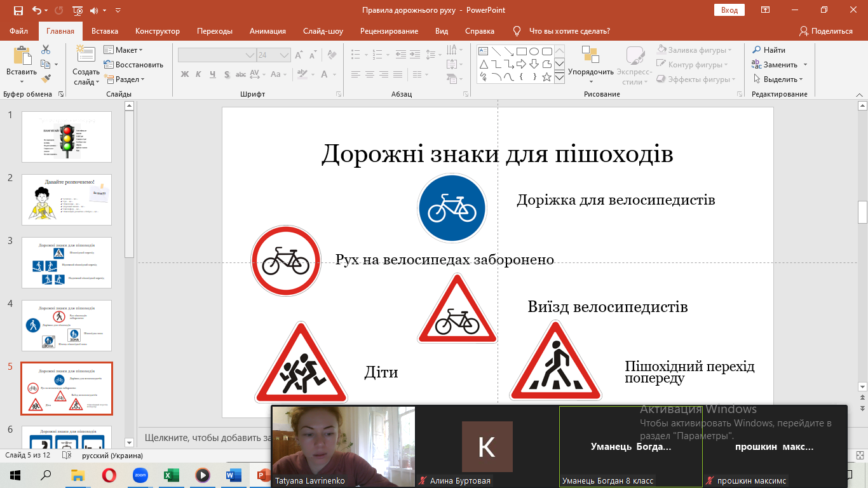Center align the text

pos(370,74)
